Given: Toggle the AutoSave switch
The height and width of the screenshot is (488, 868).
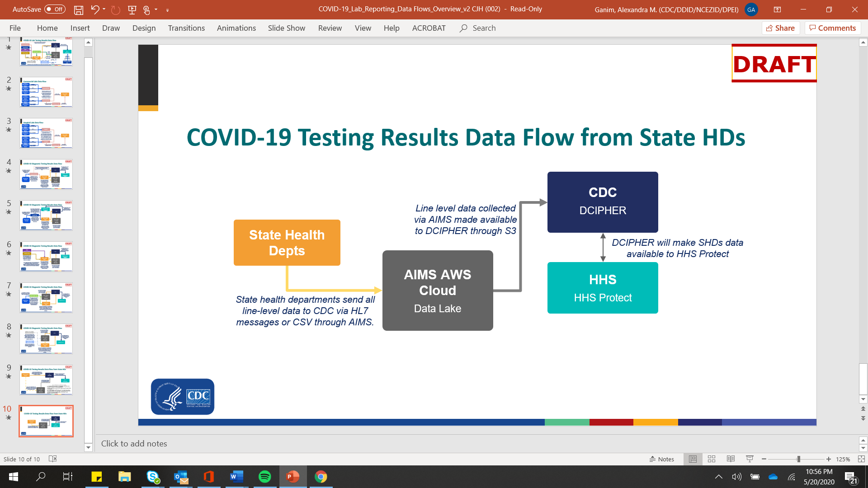Looking at the screenshot, I should click(55, 9).
